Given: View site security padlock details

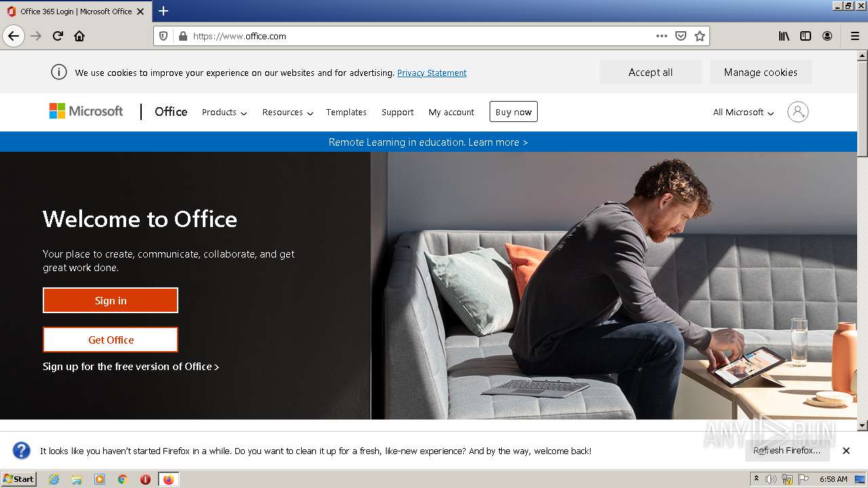Looking at the screenshot, I should (182, 36).
